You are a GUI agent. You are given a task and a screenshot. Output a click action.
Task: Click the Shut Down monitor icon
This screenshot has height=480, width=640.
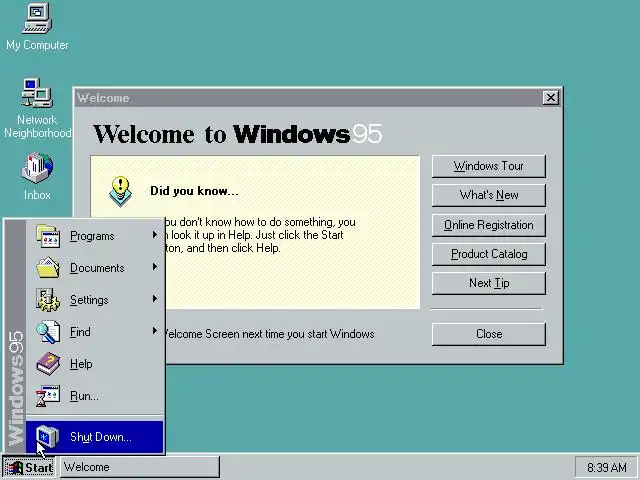[x=47, y=437]
